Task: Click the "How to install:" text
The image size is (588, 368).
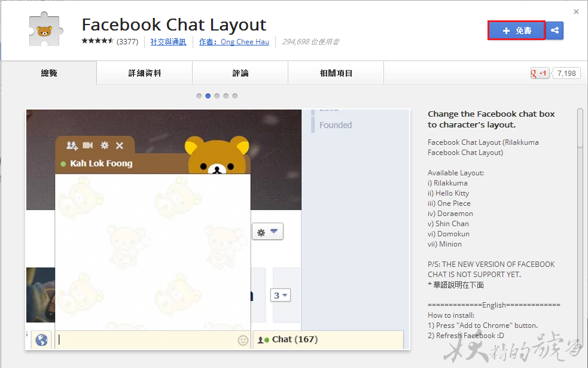Action: (451, 315)
